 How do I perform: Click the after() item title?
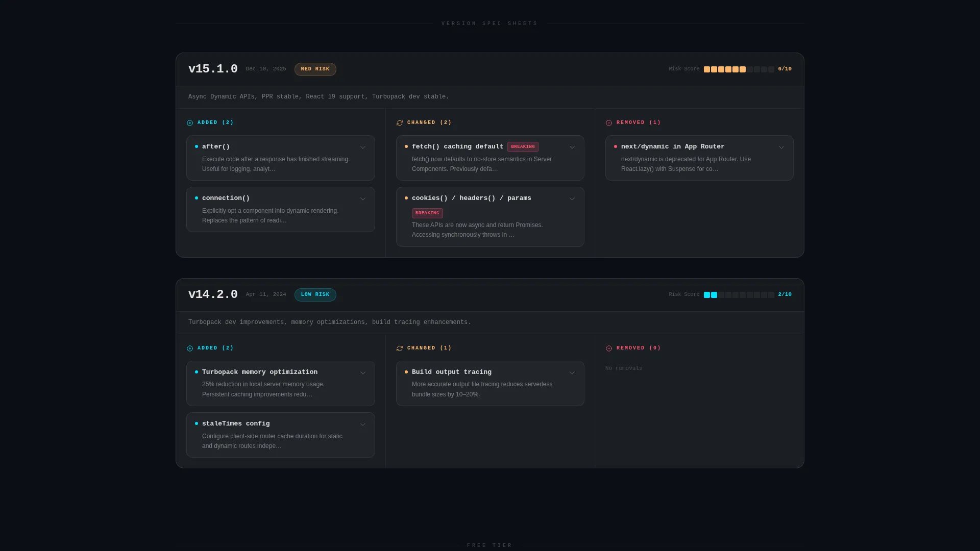(x=216, y=147)
